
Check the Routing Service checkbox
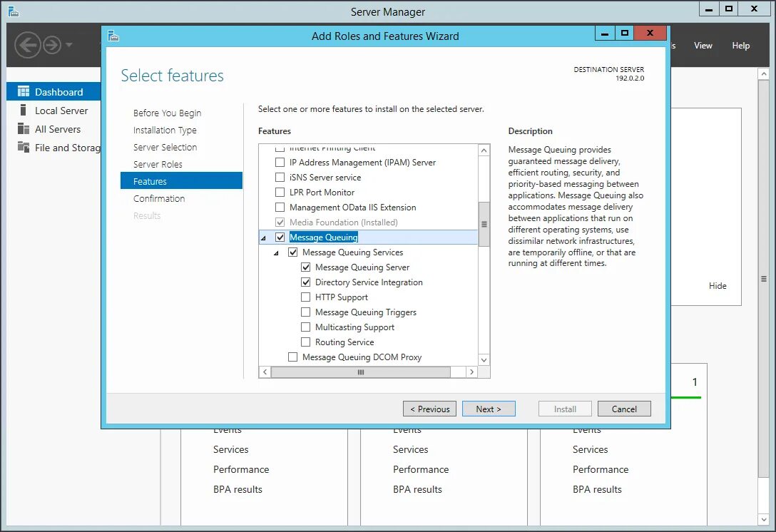(306, 342)
